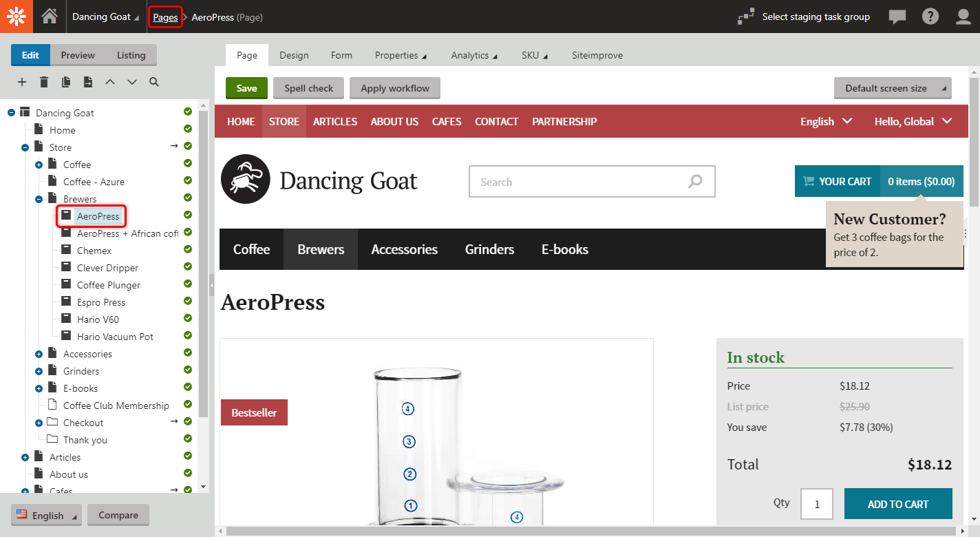Click the trash icon to delete page

[x=44, y=82]
